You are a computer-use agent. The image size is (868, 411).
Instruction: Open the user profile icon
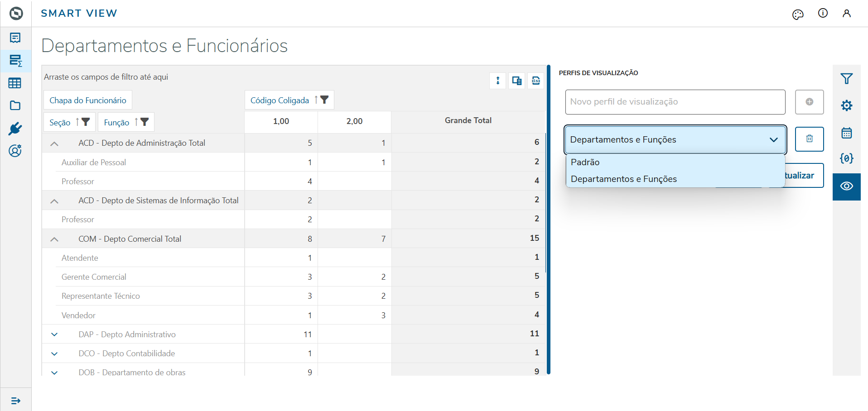pyautogui.click(x=846, y=13)
